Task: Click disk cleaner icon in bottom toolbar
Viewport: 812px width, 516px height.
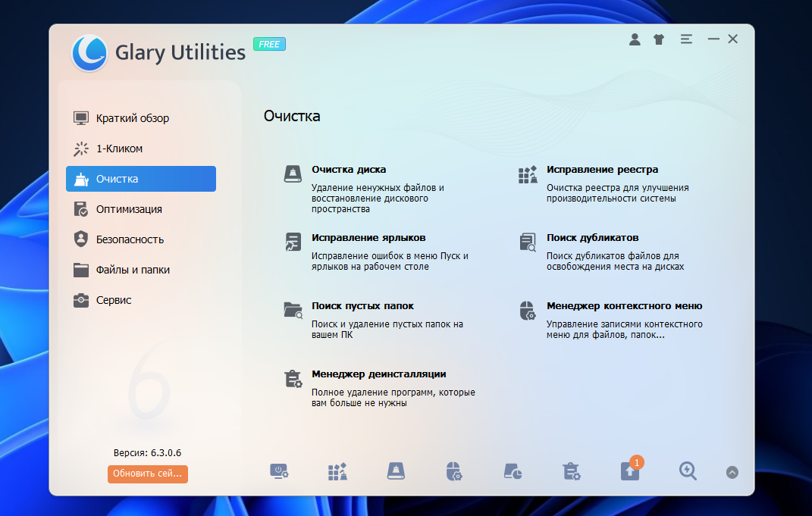Action: [397, 471]
